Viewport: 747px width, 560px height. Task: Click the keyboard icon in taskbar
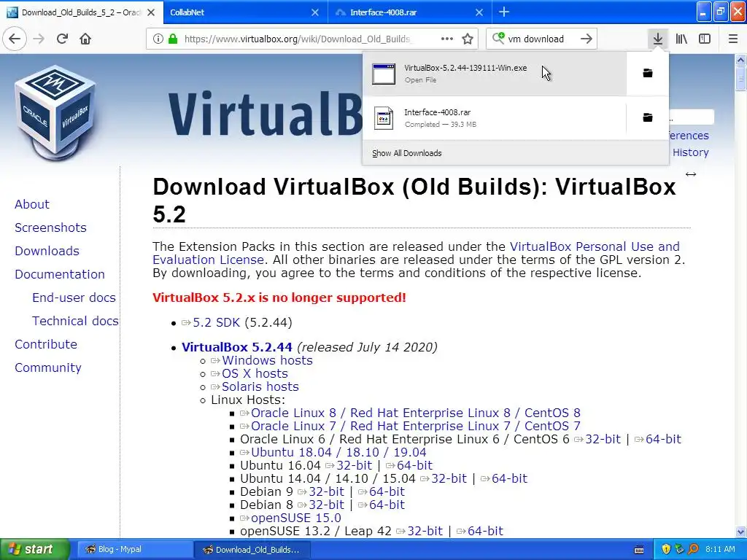639,550
